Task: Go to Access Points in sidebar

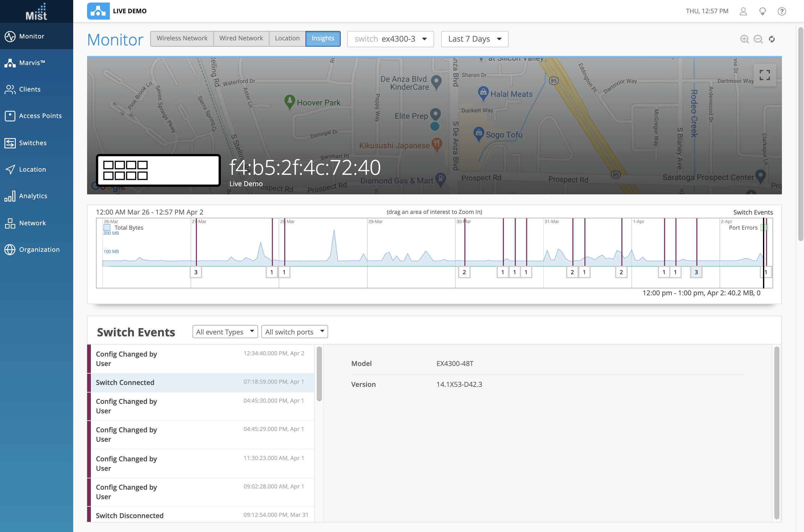Action: point(40,116)
